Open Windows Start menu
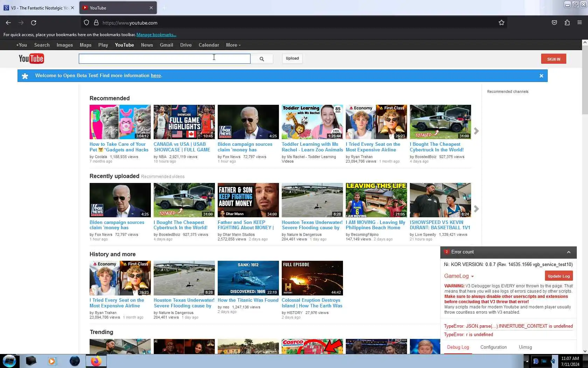Screen dimensions: 588x368 [x=9, y=361]
